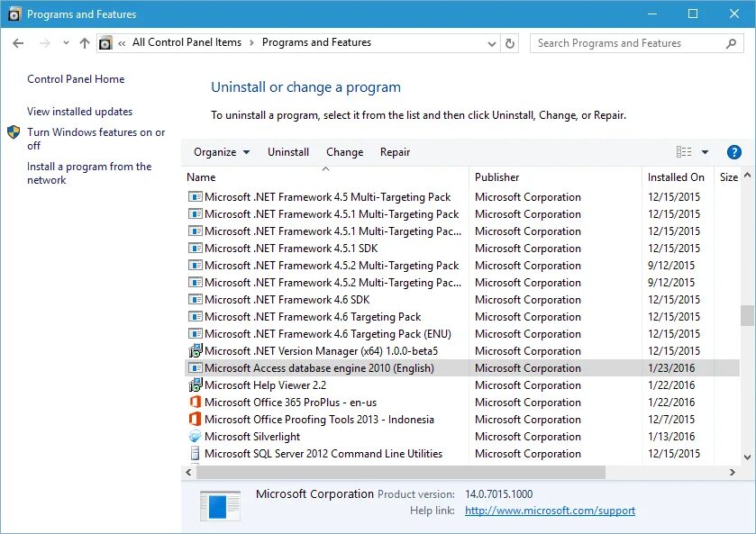The height and width of the screenshot is (534, 756).
Task: Sort by the Installed On column header
Action: click(676, 177)
